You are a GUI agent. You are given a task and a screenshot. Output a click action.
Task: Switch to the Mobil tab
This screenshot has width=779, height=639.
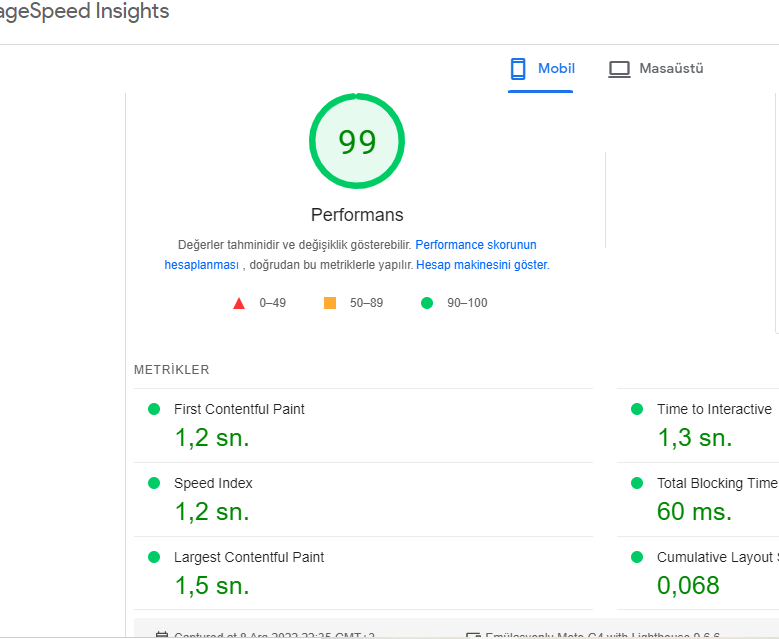[x=541, y=69]
